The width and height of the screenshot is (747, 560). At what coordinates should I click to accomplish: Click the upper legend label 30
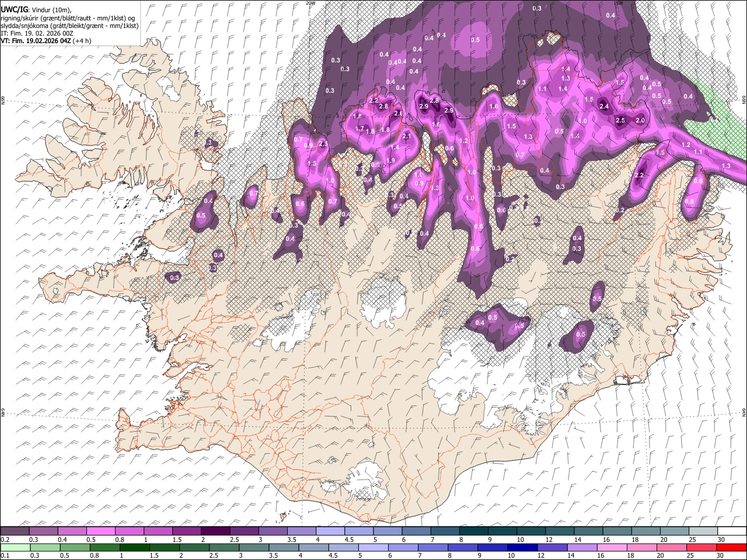pyautogui.click(x=721, y=540)
